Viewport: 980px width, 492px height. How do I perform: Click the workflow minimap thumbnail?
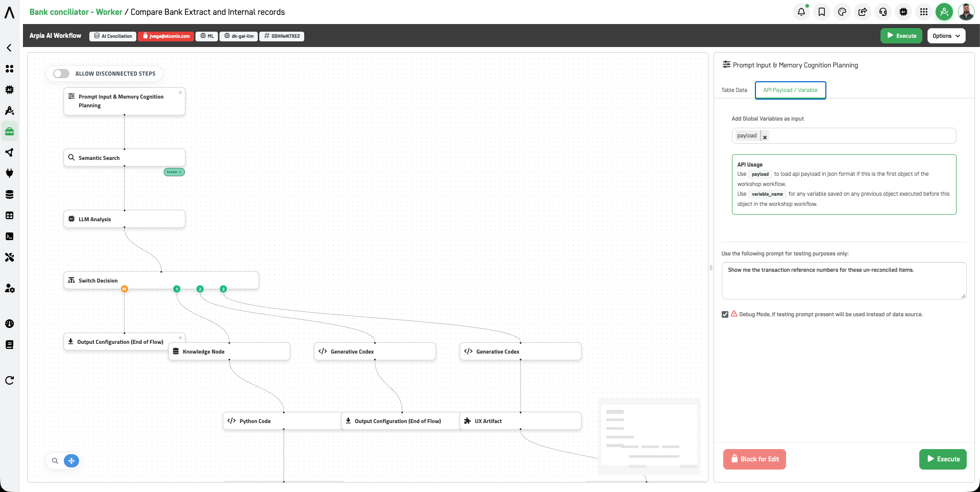pos(649,435)
